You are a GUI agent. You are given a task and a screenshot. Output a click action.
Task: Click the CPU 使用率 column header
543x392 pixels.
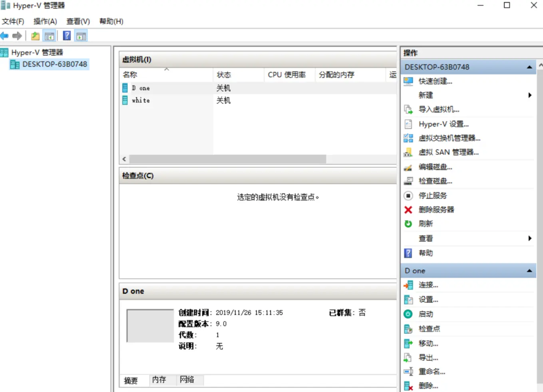tap(290, 75)
